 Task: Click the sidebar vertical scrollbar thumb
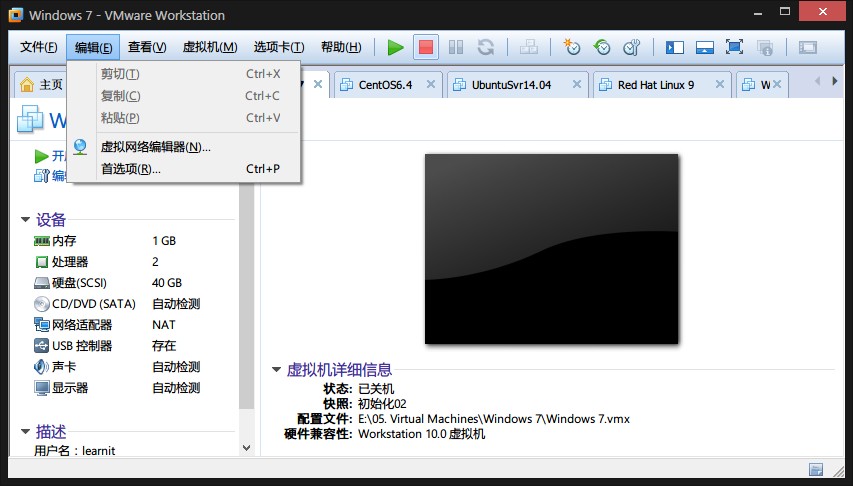click(246, 297)
